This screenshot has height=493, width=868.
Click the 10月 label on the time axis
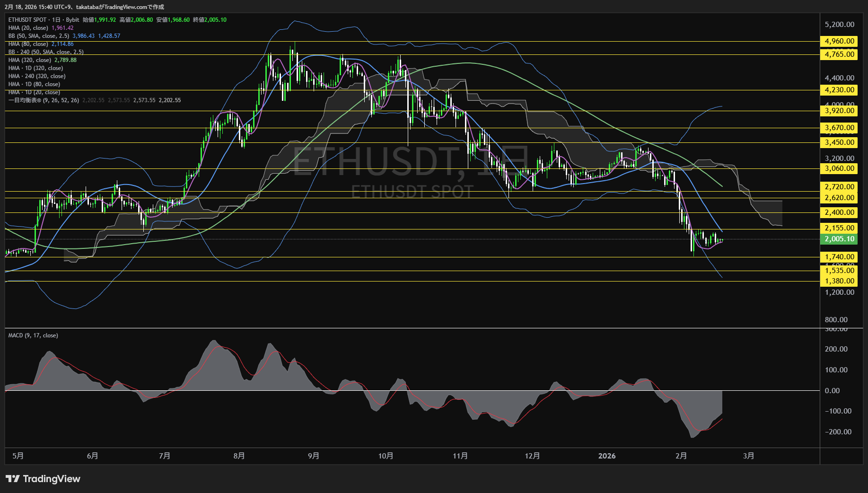click(x=386, y=456)
